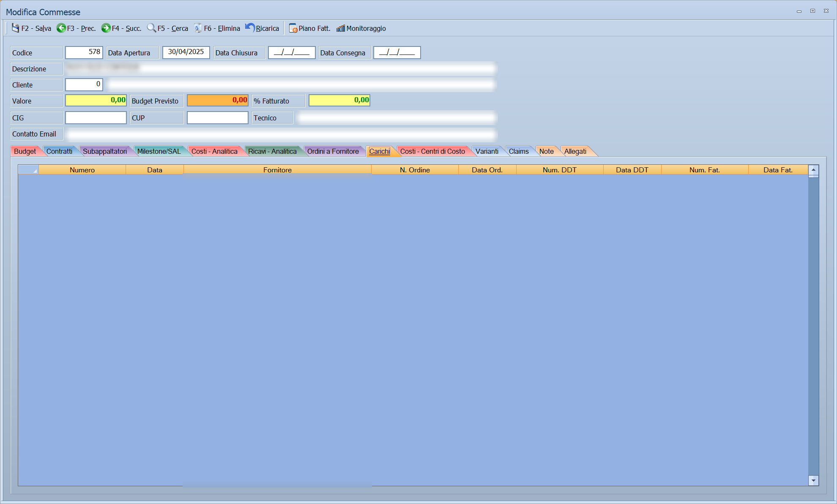The height and width of the screenshot is (504, 837).
Task: Open the Claims tab
Action: [x=519, y=151]
